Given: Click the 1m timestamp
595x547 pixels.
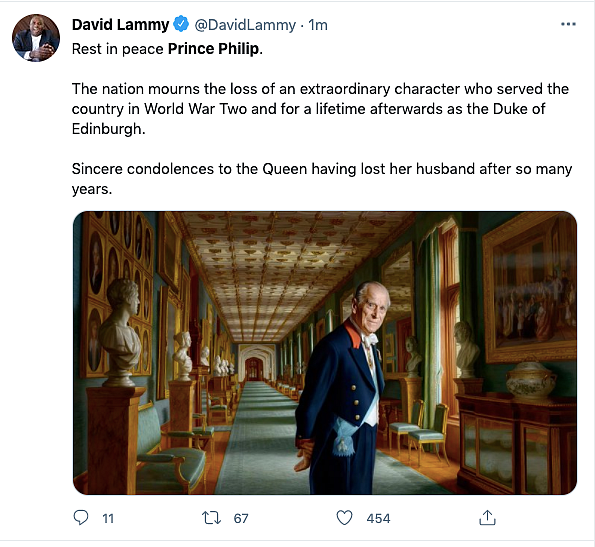Looking at the screenshot, I should (x=318, y=25).
